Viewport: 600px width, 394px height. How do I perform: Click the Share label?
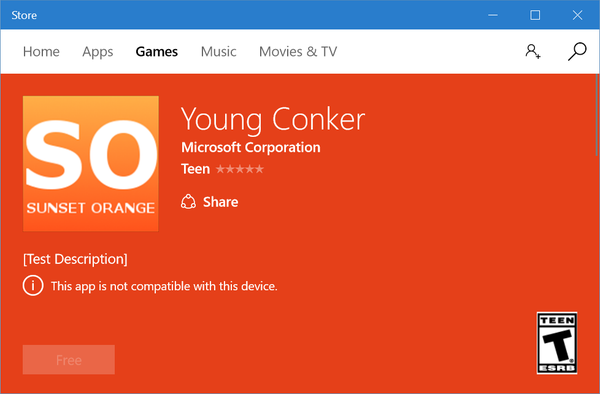tap(220, 202)
